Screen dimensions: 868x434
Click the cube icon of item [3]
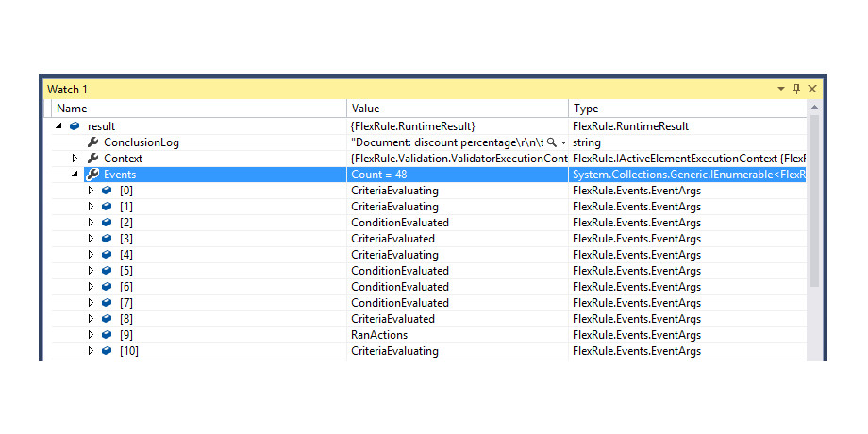click(107, 239)
